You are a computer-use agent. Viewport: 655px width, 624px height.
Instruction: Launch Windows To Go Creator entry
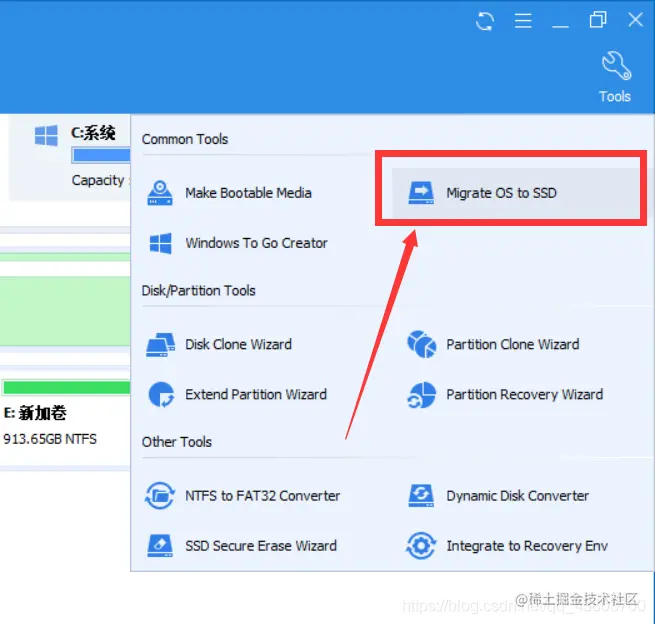[256, 243]
